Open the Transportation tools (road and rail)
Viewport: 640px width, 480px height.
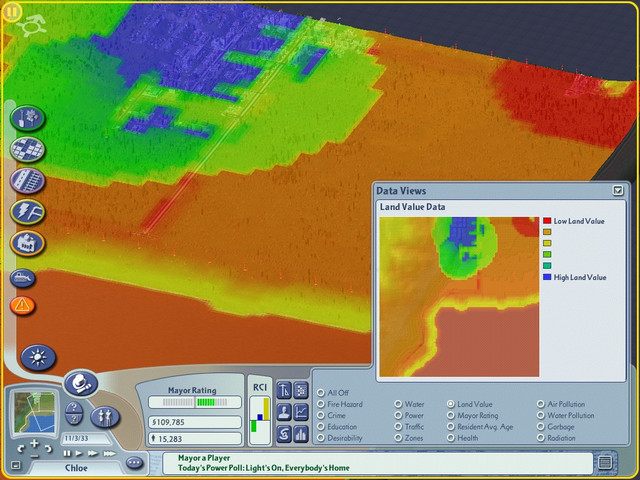27,180
